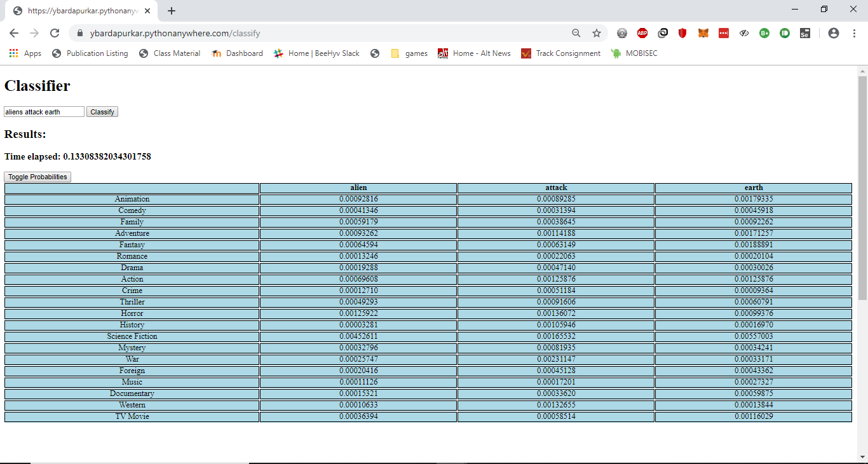
Task: Open the Home - Alt News bookmark
Action: point(474,53)
